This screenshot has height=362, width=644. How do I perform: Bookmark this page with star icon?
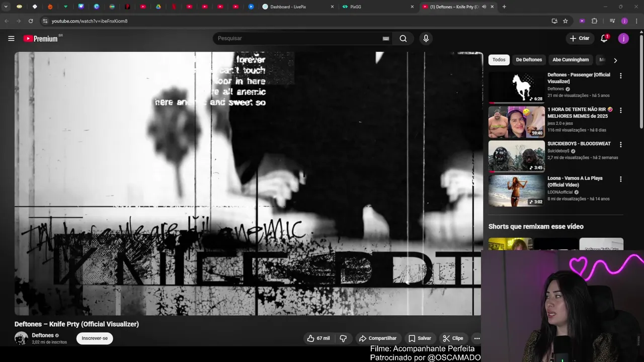566,21
